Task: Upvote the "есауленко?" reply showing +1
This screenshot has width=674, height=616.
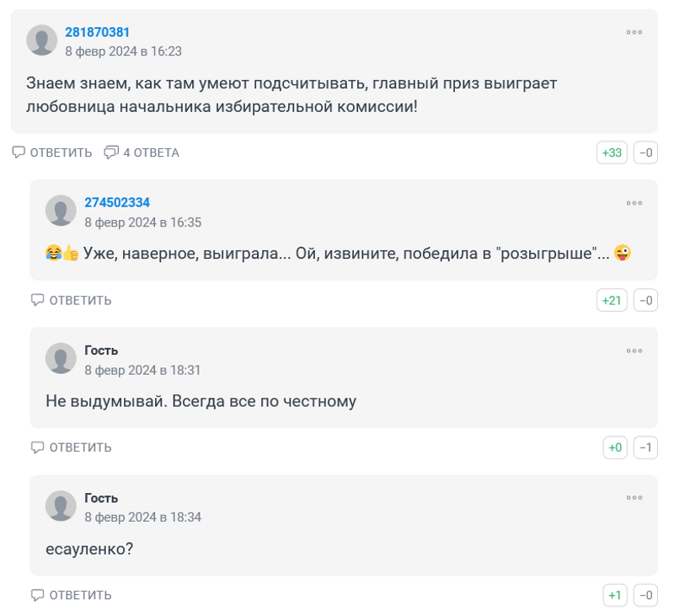Action: point(615,595)
